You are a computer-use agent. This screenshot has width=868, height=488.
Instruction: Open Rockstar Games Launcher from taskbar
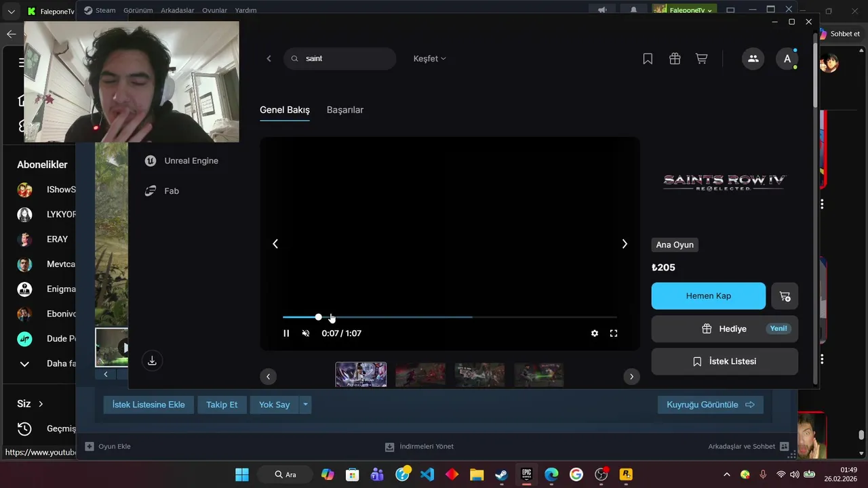coord(626,474)
